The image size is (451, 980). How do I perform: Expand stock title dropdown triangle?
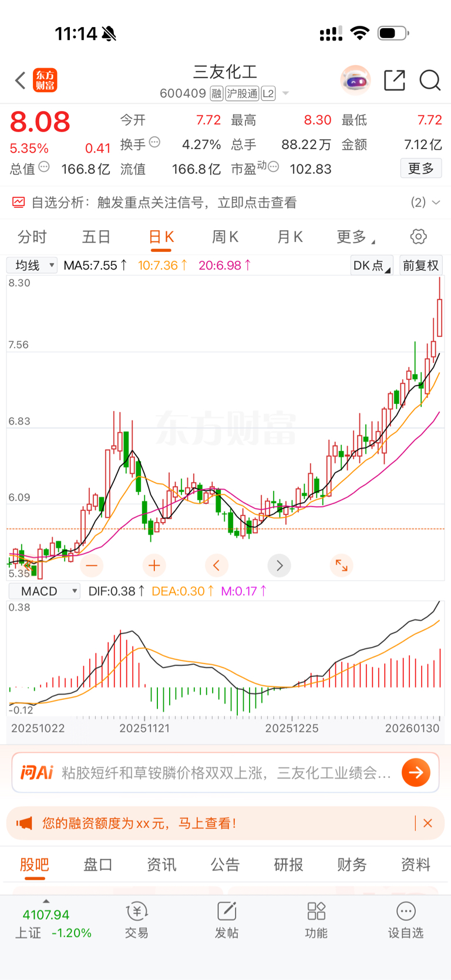point(285,93)
